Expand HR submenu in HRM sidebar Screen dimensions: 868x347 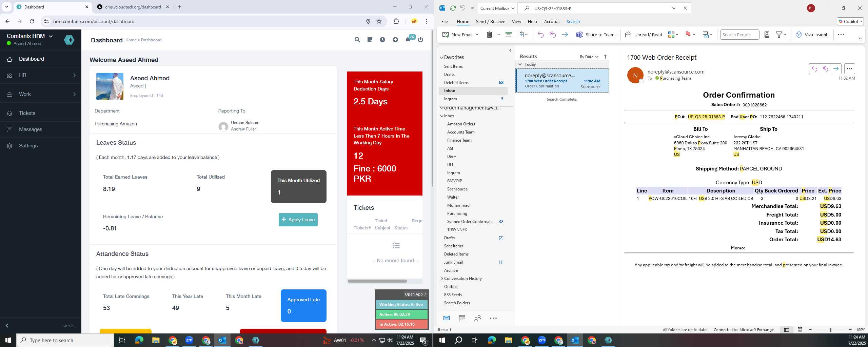point(41,75)
